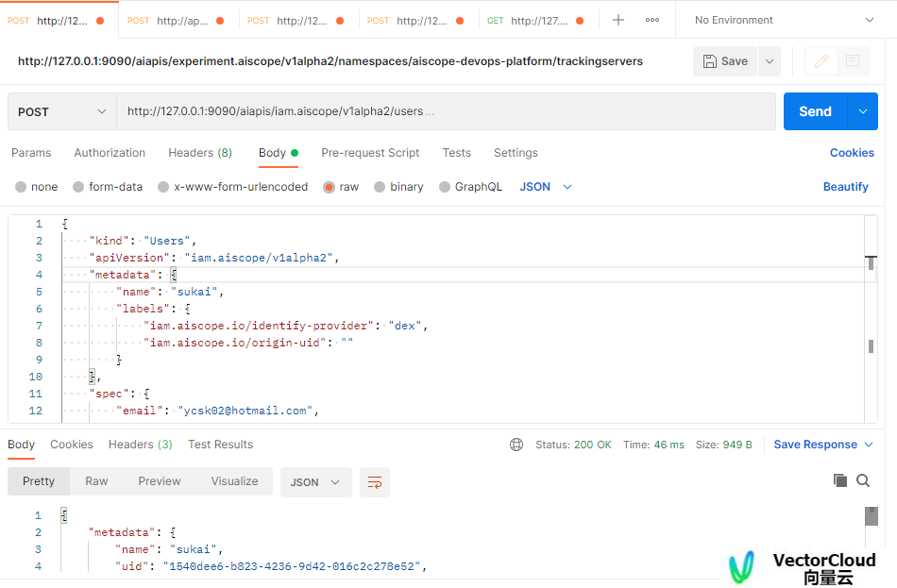
Task: Copy response using the copy icon
Action: coord(839,480)
